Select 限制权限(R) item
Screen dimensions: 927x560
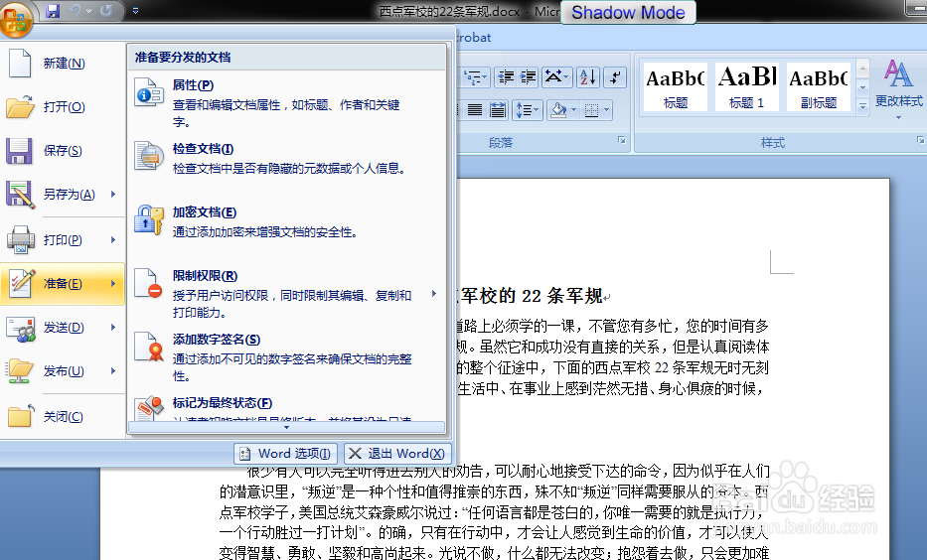[x=287, y=294]
